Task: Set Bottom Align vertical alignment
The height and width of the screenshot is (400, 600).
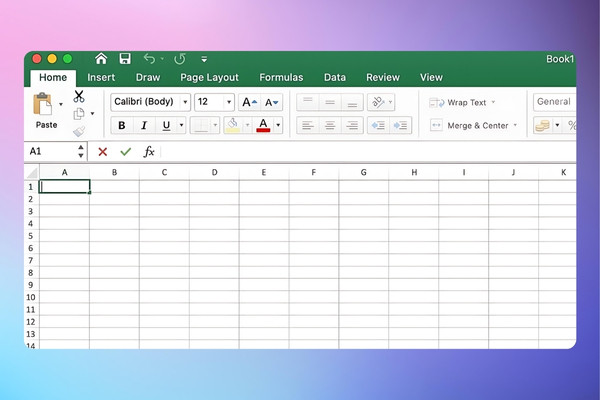Action: point(352,102)
